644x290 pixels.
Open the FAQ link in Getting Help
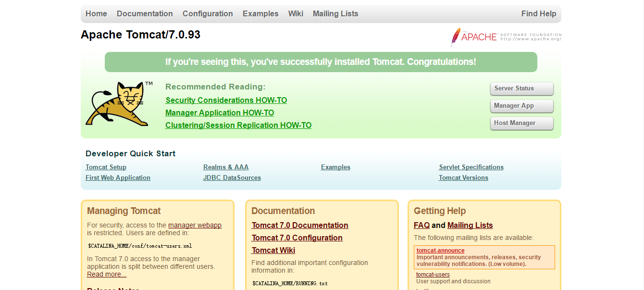click(x=421, y=225)
